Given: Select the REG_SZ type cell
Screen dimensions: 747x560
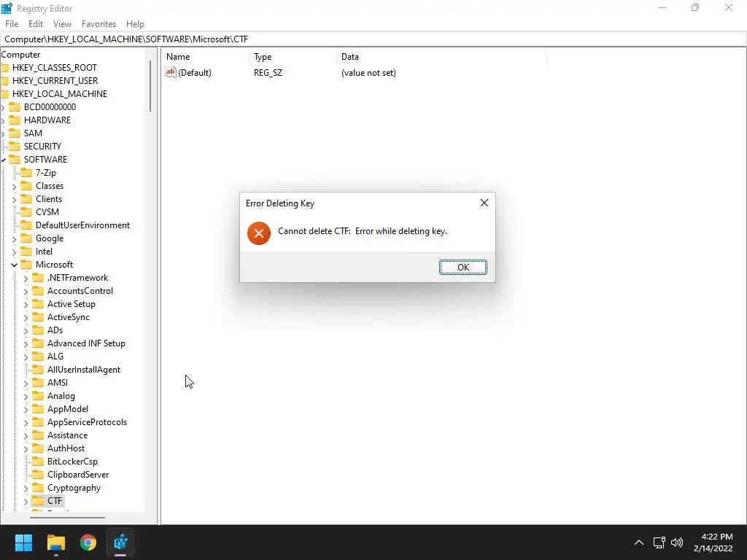Looking at the screenshot, I should (x=268, y=73).
